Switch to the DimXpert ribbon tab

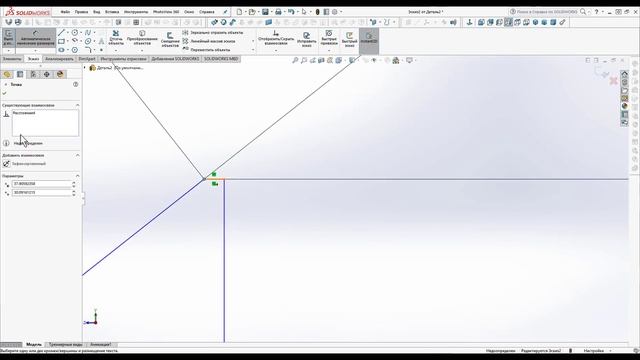tap(87, 59)
